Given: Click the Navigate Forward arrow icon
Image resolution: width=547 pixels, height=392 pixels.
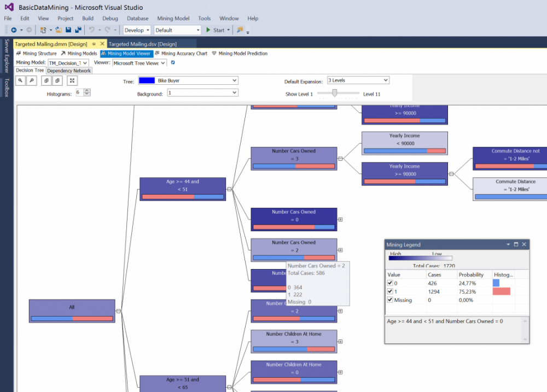Looking at the screenshot, I should pos(29,30).
